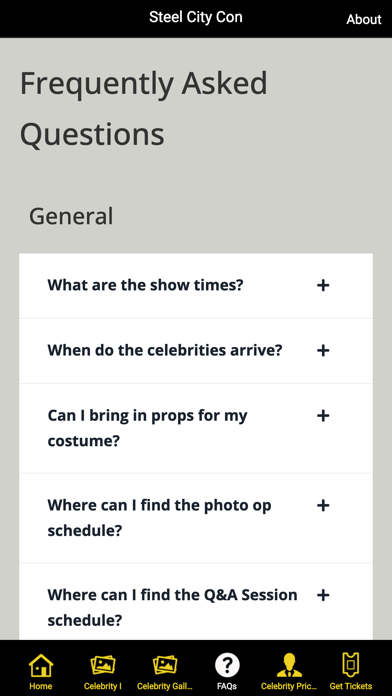This screenshot has width=392, height=696.
Task: Switch to the Home tab label
Action: [41, 686]
